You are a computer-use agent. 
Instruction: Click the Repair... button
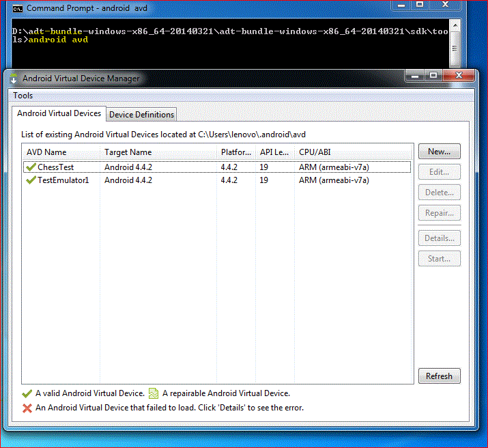[x=439, y=213]
